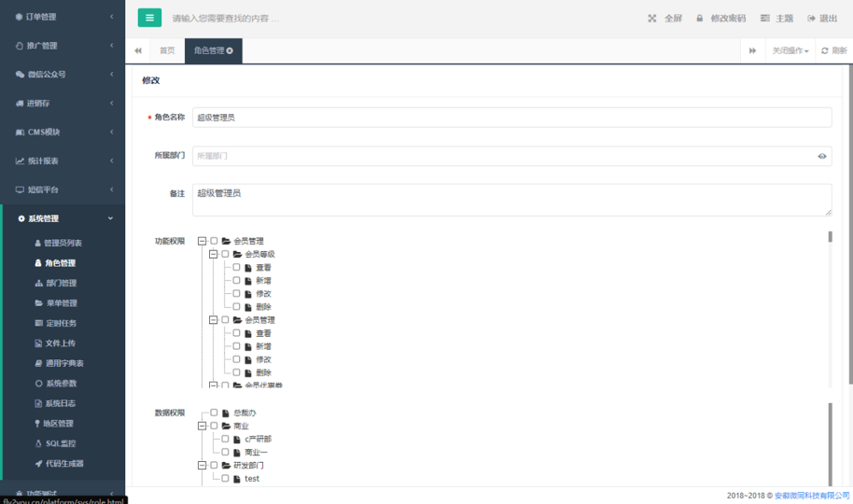
Task: Check the c产研部 checkbox
Action: click(225, 439)
